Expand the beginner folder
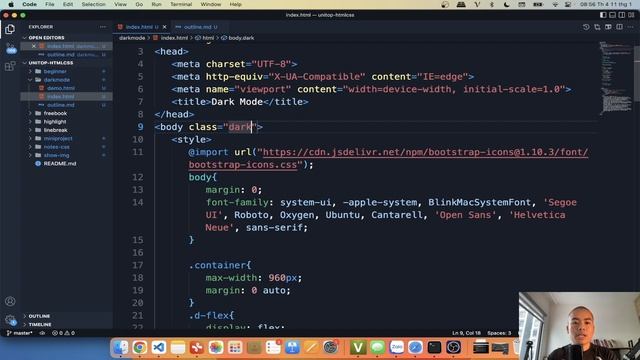The image size is (640, 360). tap(55, 71)
